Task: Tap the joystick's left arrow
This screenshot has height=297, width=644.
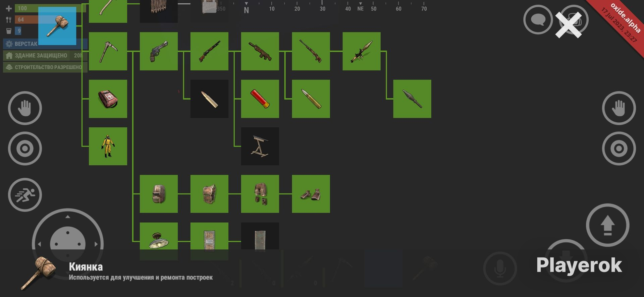Action: (x=39, y=244)
